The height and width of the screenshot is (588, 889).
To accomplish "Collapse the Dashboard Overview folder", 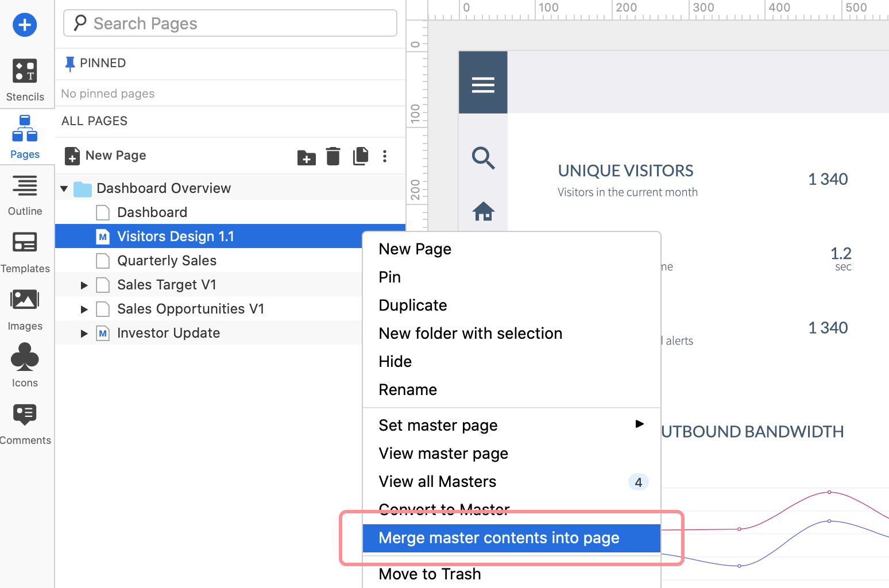I will 64,188.
